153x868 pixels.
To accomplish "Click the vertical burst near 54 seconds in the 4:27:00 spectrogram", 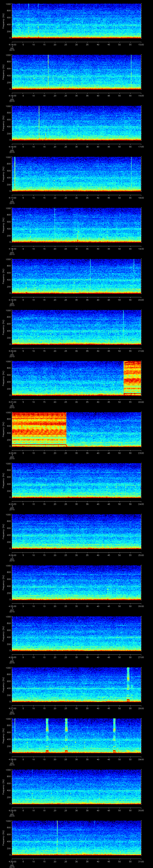I will point(128,685).
